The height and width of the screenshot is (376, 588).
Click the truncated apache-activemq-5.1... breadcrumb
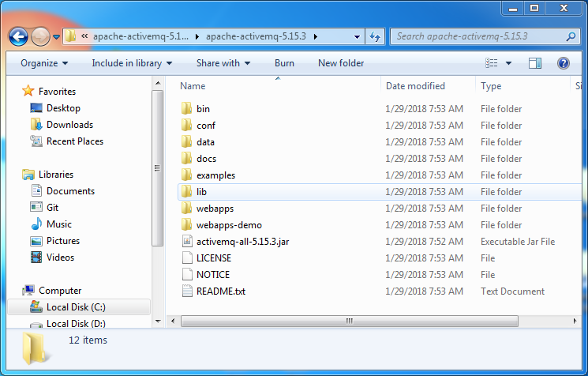(x=140, y=36)
